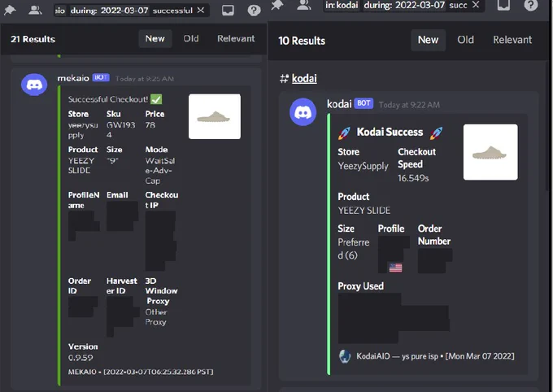The image size is (553, 392).
Task: Click the 'WaitSale-Adv-Cap' mode value
Action: pos(159,171)
